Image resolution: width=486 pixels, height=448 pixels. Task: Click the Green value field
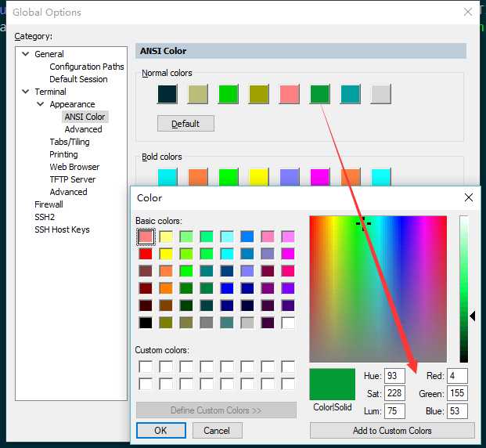point(457,393)
